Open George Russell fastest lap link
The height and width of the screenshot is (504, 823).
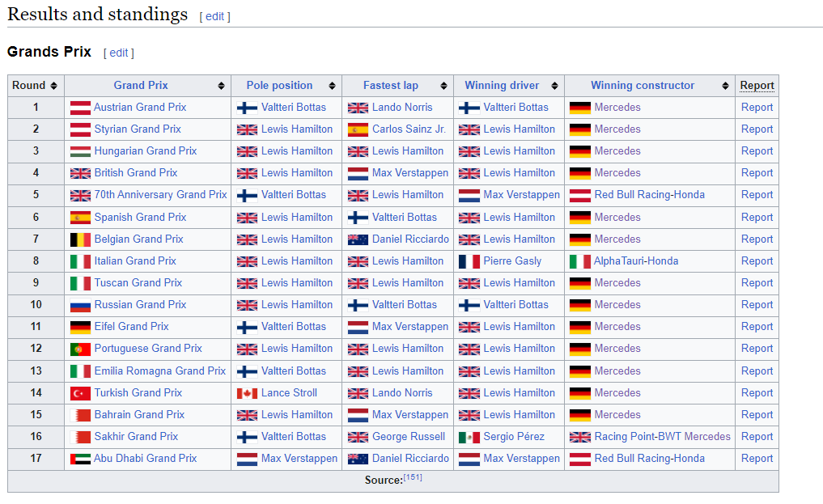[409, 436]
